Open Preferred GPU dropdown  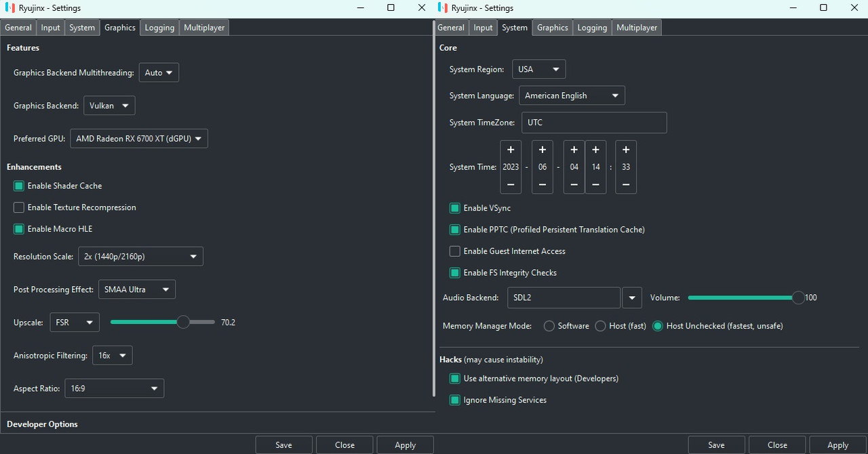[x=139, y=139]
